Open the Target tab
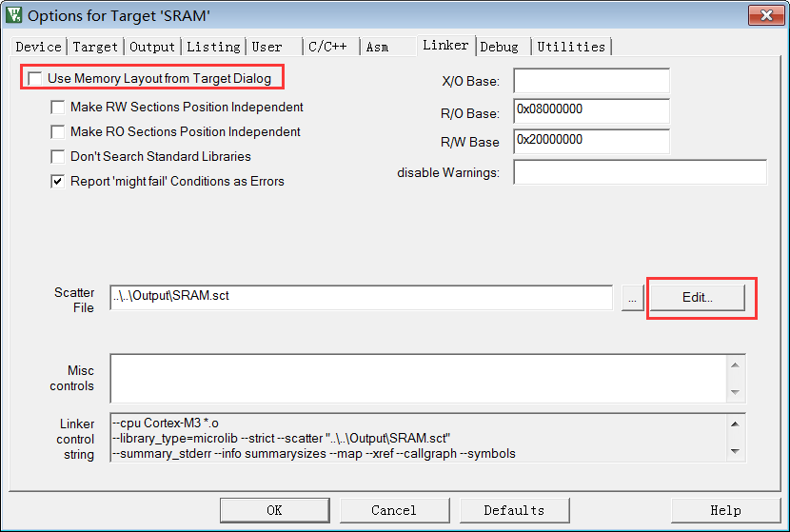Viewport: 790px width, 532px height. click(95, 47)
